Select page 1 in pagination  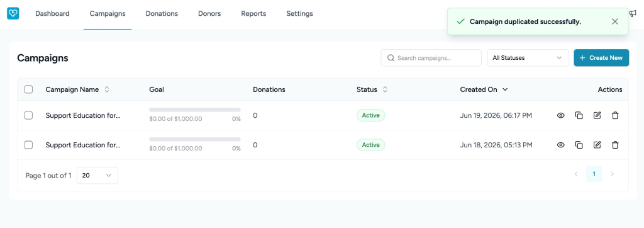pos(594,174)
